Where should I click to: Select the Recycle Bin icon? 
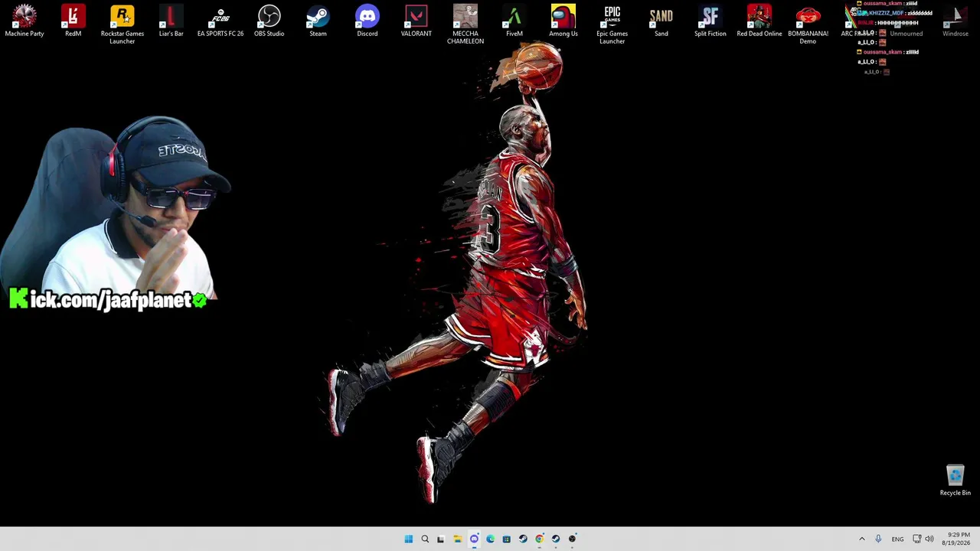955,481
